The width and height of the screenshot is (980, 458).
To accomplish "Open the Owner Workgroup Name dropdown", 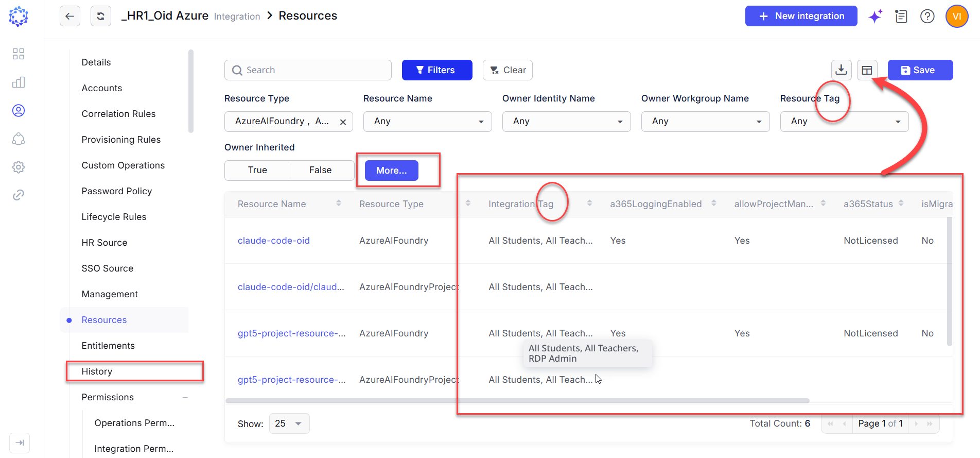I will coord(706,122).
